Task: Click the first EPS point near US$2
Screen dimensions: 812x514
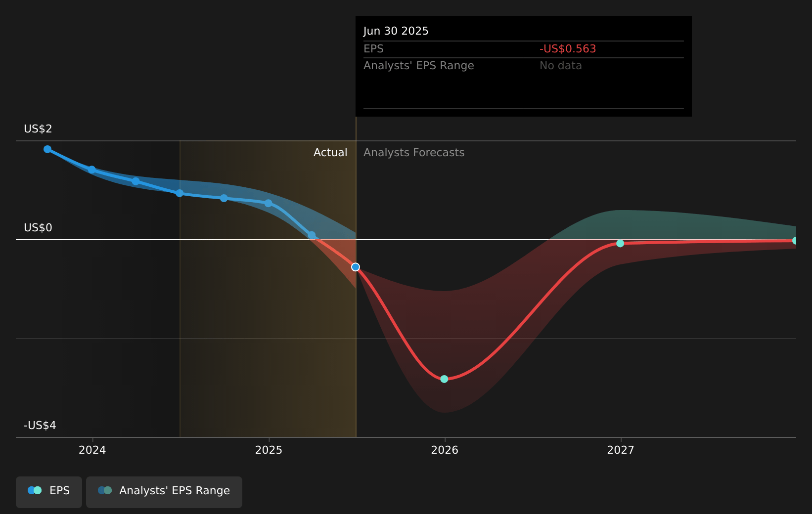Action: [47, 149]
